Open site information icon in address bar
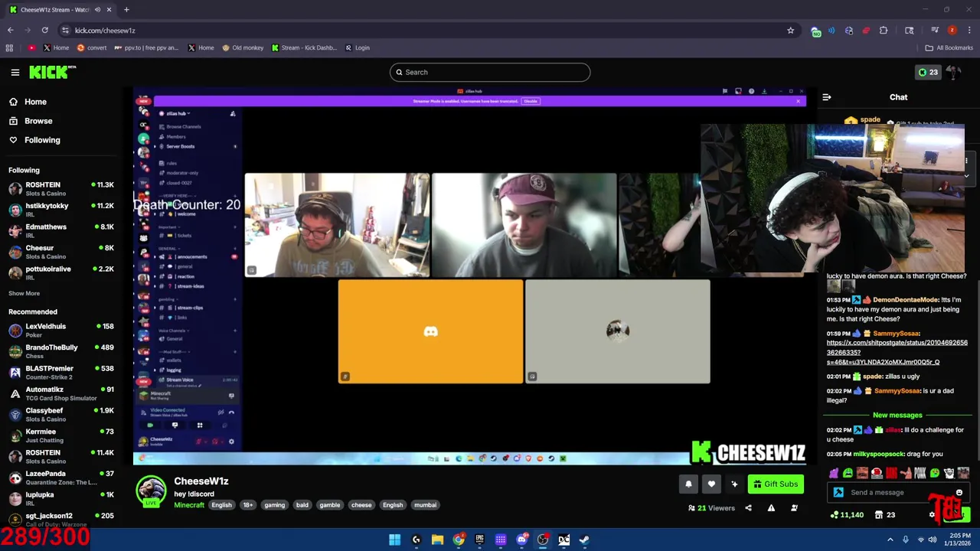This screenshot has width=980, height=551. click(65, 31)
